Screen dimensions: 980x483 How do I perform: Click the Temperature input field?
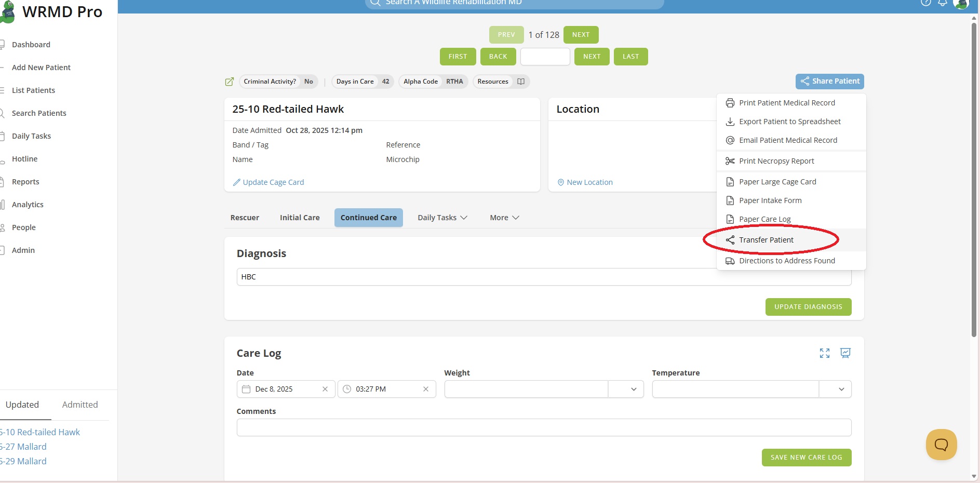[x=735, y=389]
